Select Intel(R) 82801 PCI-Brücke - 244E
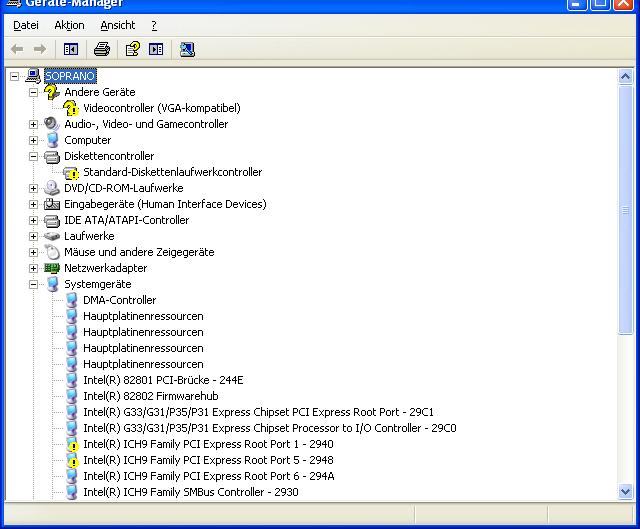The height and width of the screenshot is (529, 640). click(x=163, y=380)
